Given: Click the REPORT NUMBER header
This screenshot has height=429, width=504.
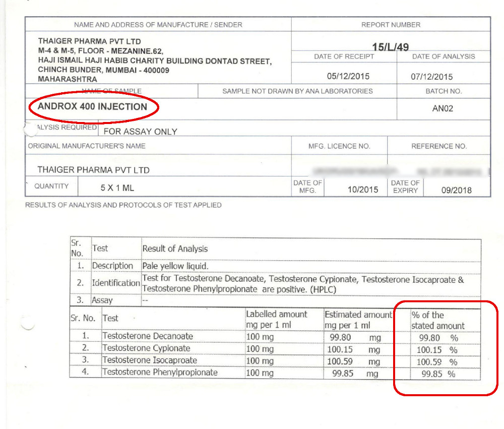Looking at the screenshot, I should [x=391, y=25].
